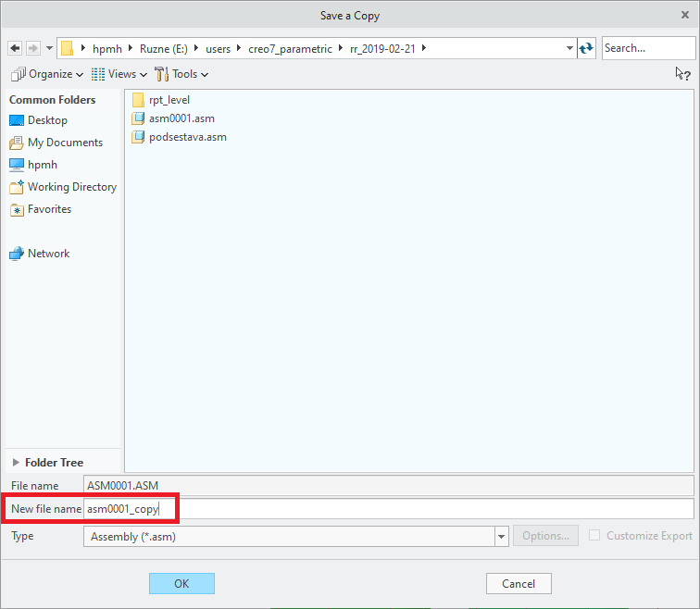This screenshot has height=609, width=700.
Task: Click the New file name input field
Action: (388, 509)
